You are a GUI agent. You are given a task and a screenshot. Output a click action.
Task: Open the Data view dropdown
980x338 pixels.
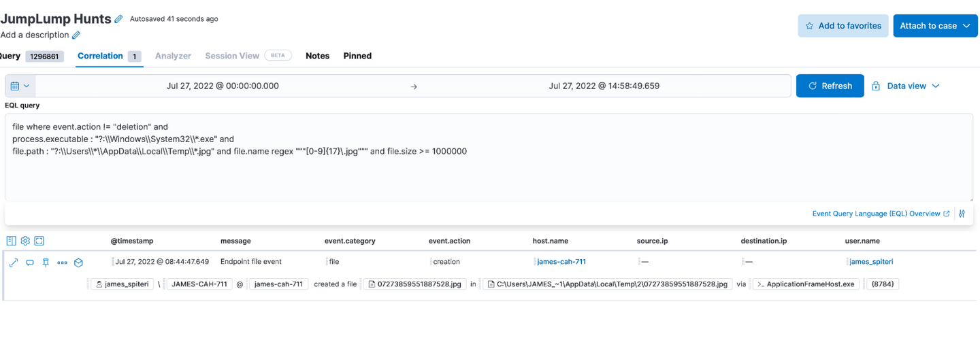click(906, 86)
